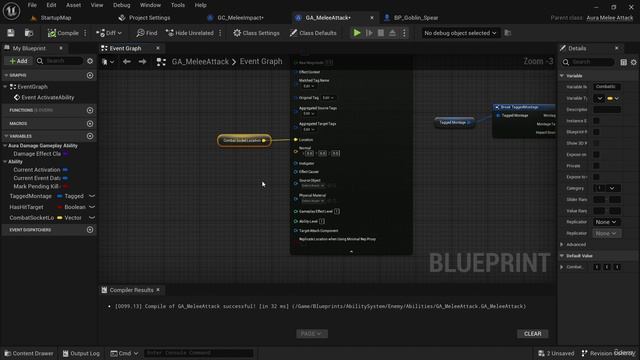Click the 2 Unsaved indicator

pos(556,353)
